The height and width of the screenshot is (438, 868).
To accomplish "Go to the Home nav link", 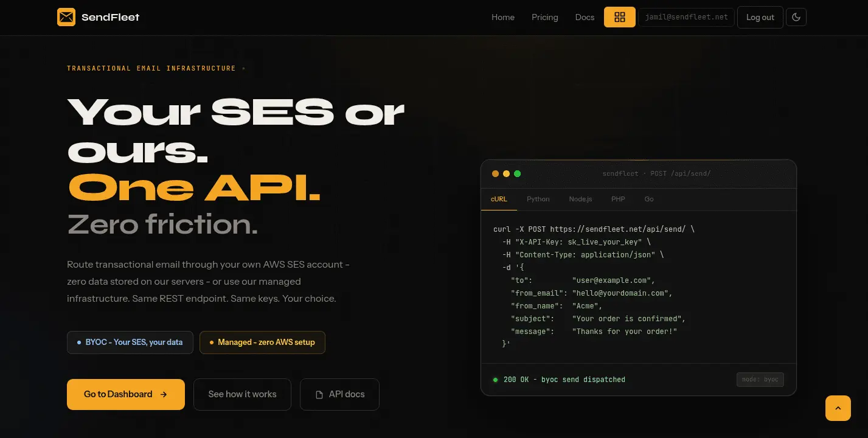I will 503,17.
